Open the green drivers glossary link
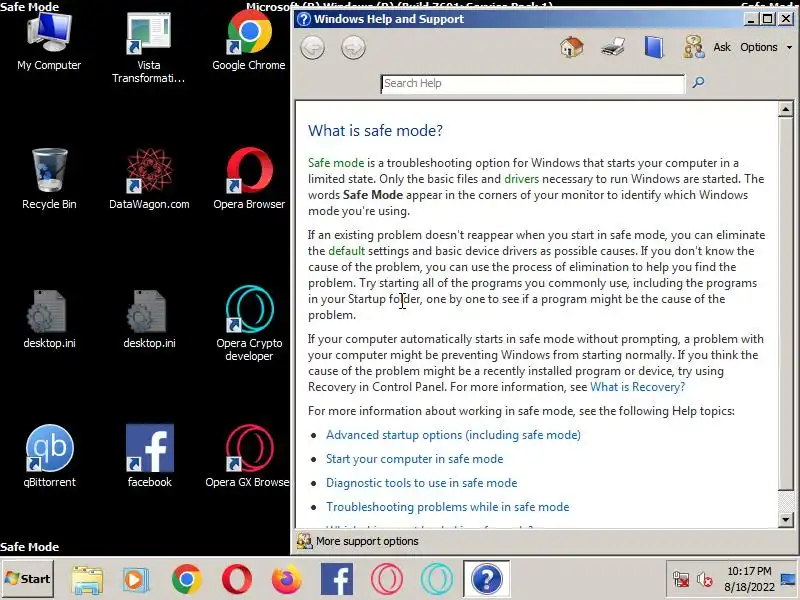The height and width of the screenshot is (600, 800). [521, 179]
